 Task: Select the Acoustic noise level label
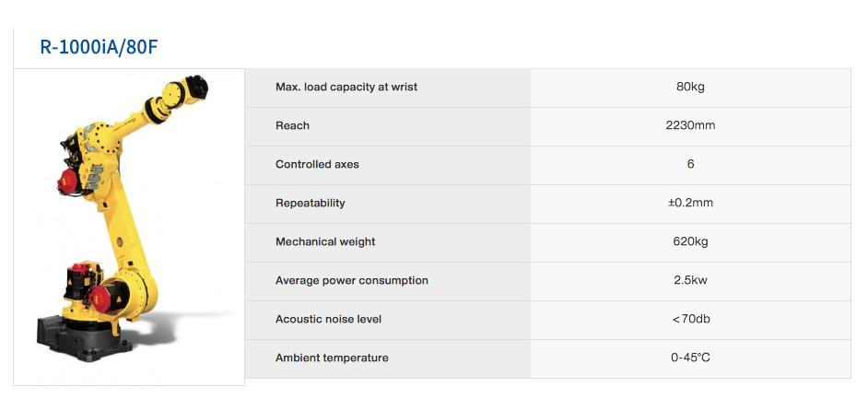tap(328, 319)
